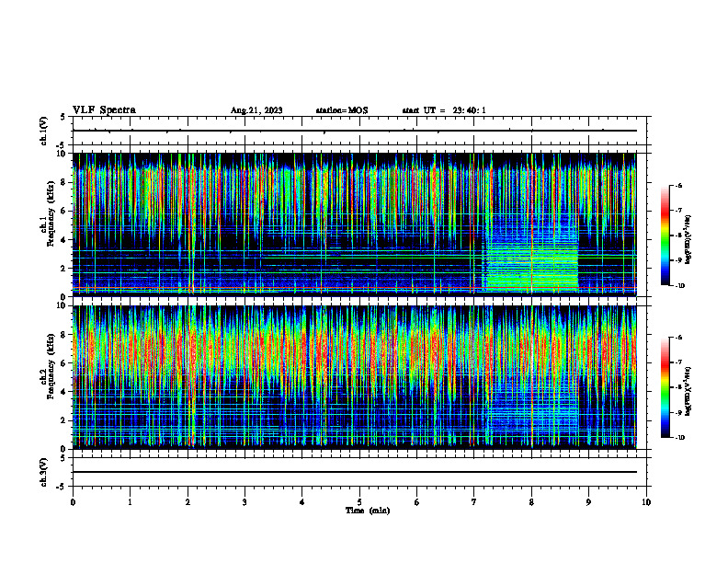Click the "2" tick on ch.1 frequency axis
The height and width of the screenshot is (563, 728).
pos(63,268)
